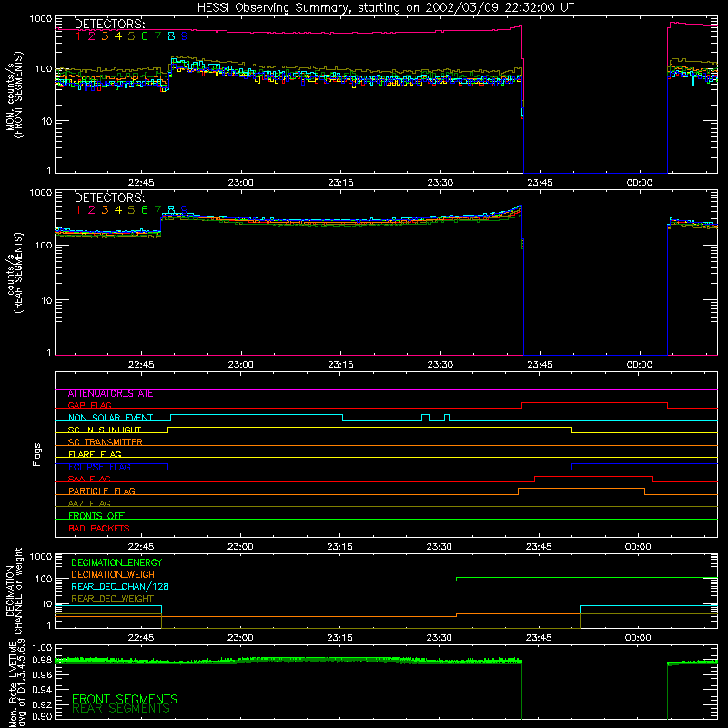Click the FRONTS_OFF flag label

(x=96, y=516)
